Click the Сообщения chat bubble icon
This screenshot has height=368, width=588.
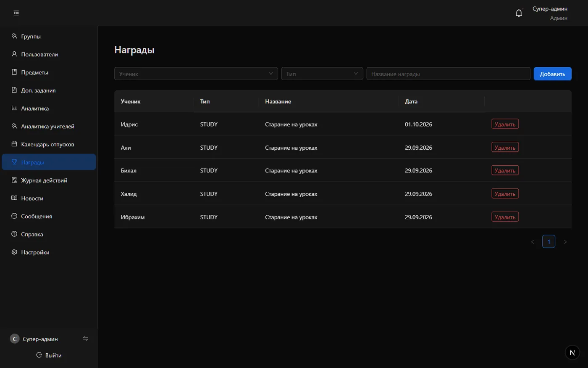[x=14, y=216]
